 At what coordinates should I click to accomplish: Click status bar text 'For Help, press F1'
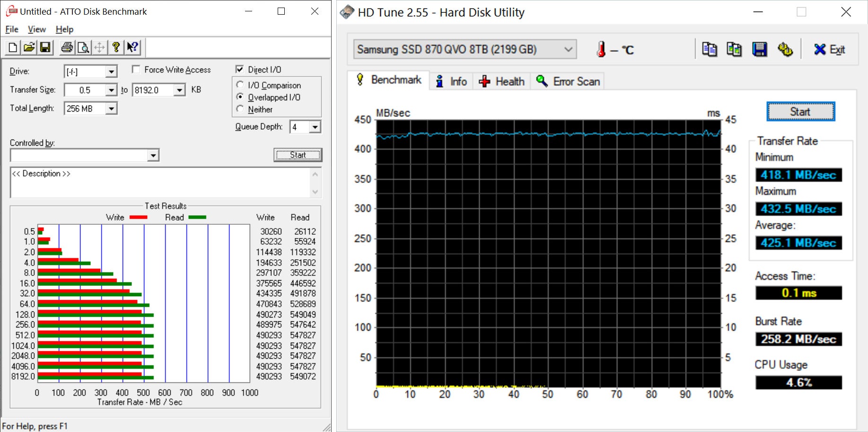pos(35,426)
